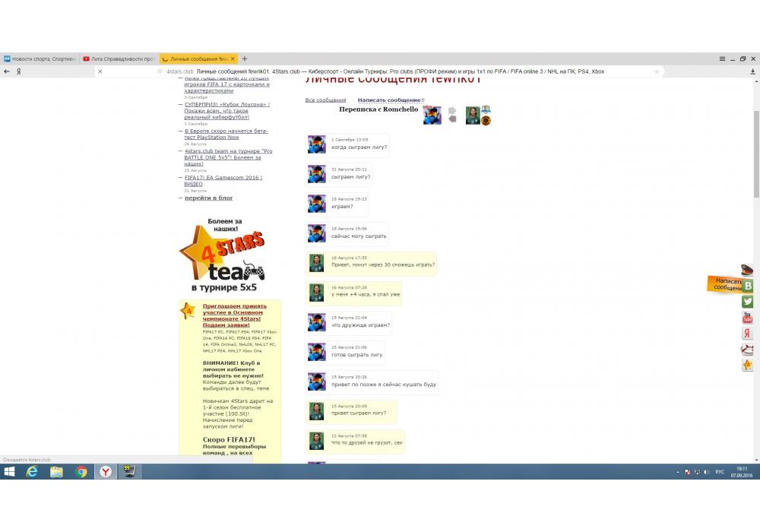Open a new browser tab with plus

[244, 59]
